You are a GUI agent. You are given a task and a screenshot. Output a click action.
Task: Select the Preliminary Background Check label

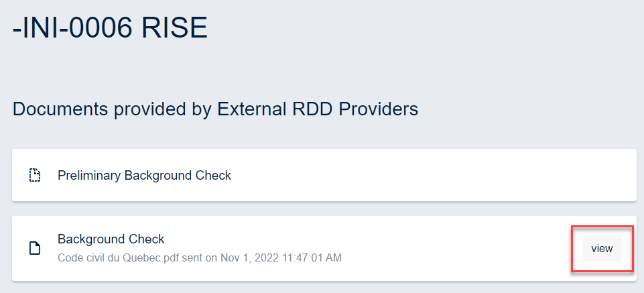click(144, 176)
